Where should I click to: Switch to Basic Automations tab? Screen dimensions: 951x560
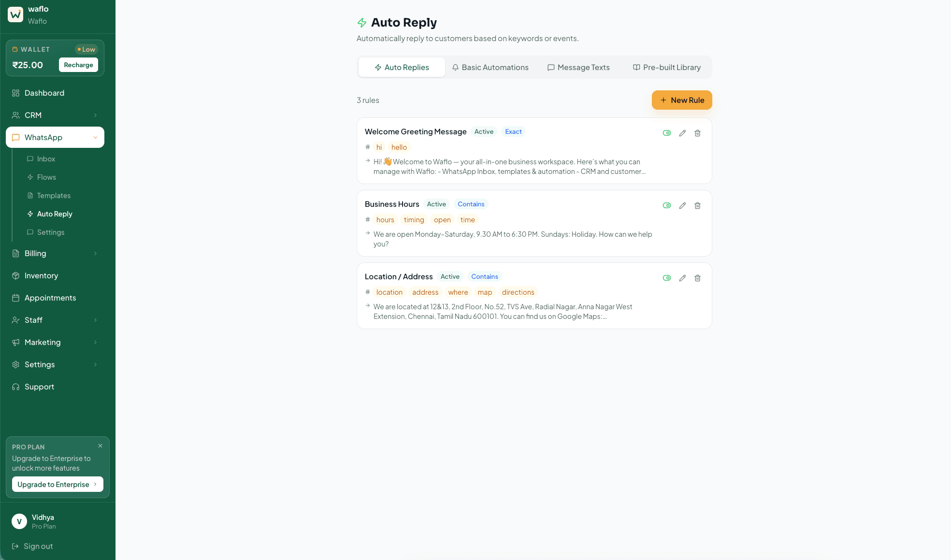pos(490,67)
